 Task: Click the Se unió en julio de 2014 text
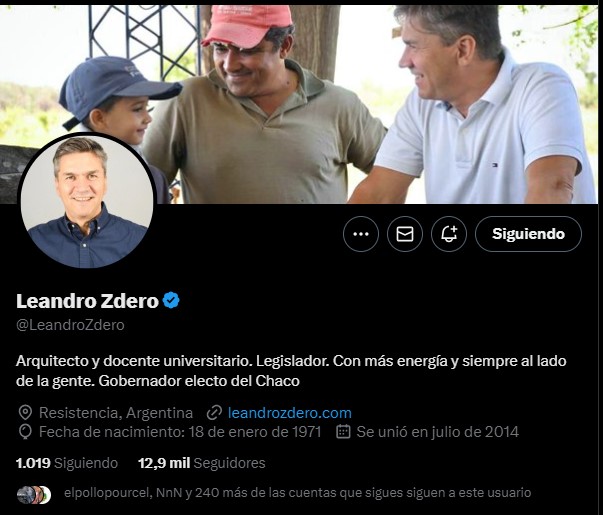(x=437, y=432)
